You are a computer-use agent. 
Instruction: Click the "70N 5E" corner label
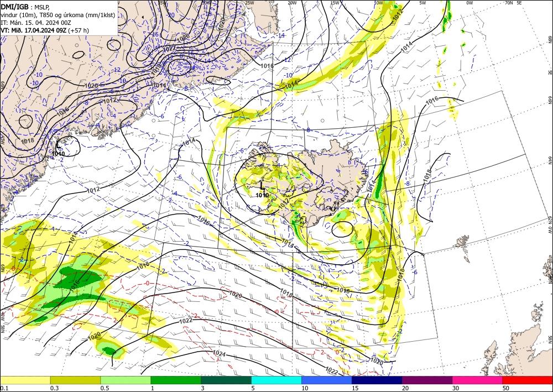pyautogui.click(x=513, y=3)
